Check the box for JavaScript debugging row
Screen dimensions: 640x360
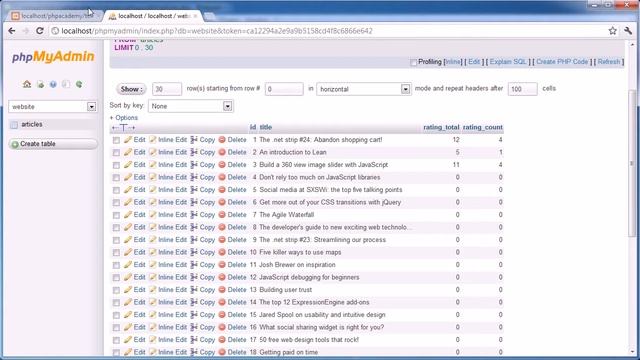(x=116, y=278)
